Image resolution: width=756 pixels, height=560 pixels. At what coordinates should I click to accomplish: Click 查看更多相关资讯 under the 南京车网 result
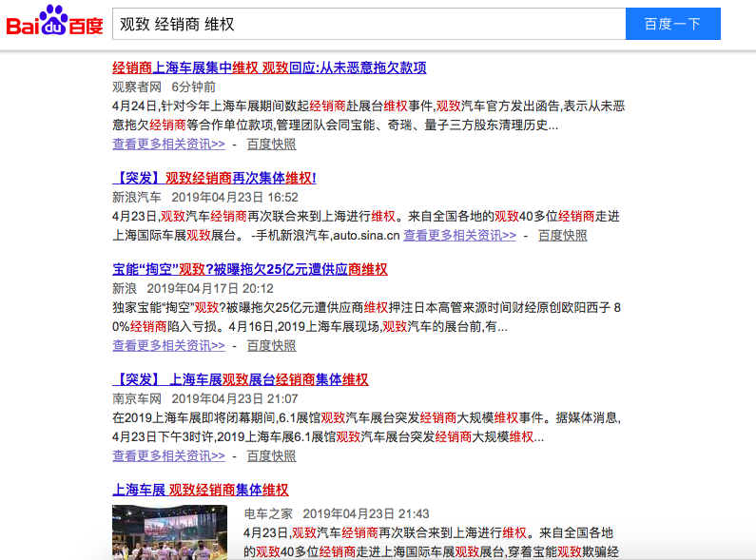coord(168,456)
